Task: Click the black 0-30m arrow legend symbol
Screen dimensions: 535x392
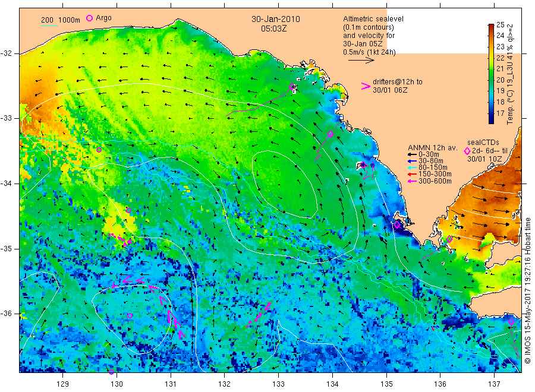Action: (x=413, y=154)
